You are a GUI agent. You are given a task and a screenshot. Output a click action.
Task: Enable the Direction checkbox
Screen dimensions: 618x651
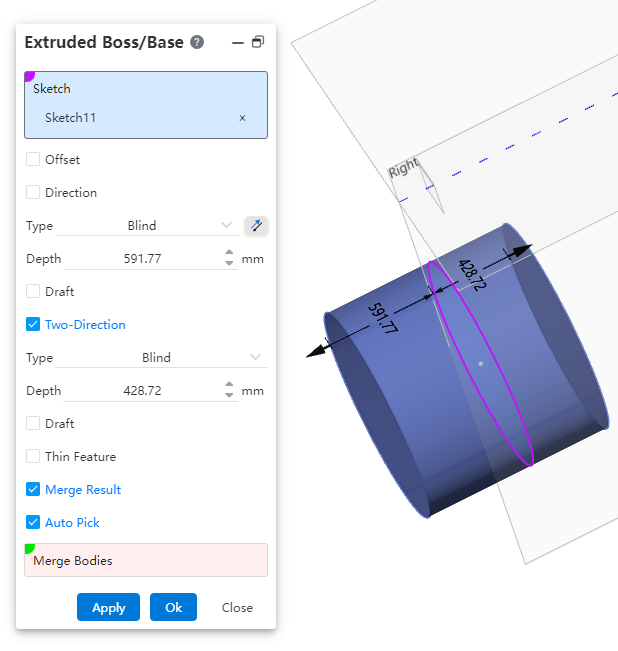pyautogui.click(x=33, y=193)
